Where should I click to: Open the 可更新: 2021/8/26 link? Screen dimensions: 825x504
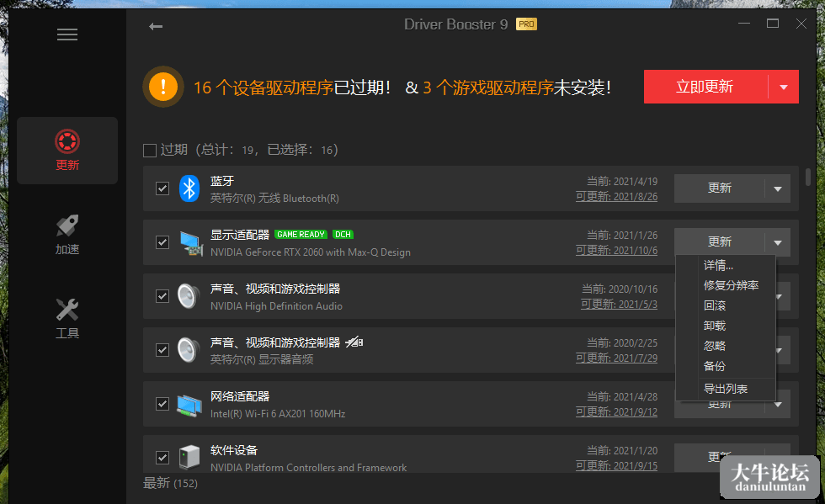tap(616, 197)
